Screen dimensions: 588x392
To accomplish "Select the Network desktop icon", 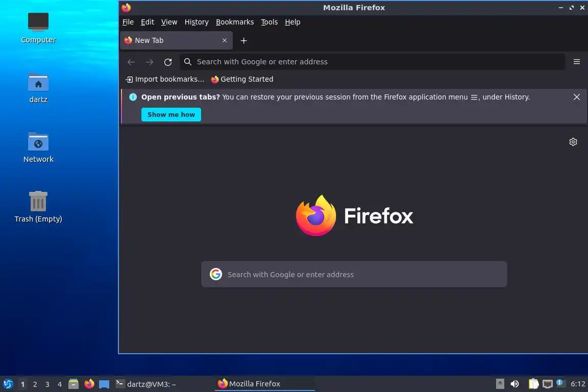I will (x=38, y=148).
